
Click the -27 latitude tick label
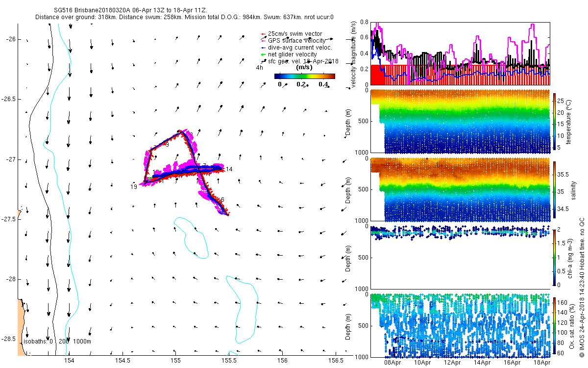tap(11, 159)
